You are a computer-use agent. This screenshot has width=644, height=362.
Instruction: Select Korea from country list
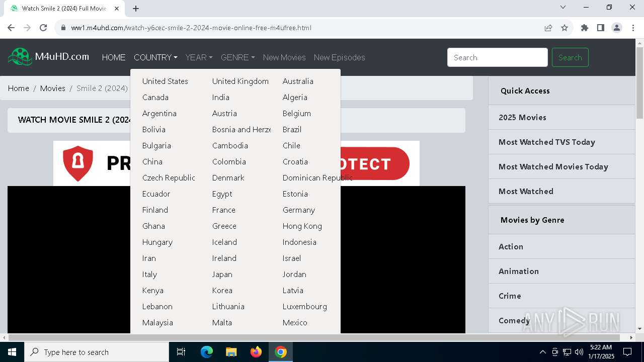pyautogui.click(x=222, y=290)
